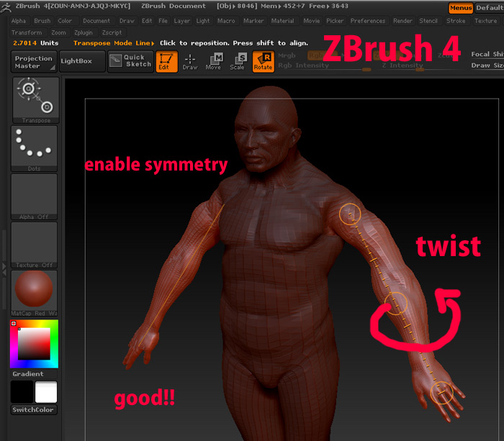Click the transpose circle on the hand
The height and width of the screenshot is (441, 504).
(441, 393)
